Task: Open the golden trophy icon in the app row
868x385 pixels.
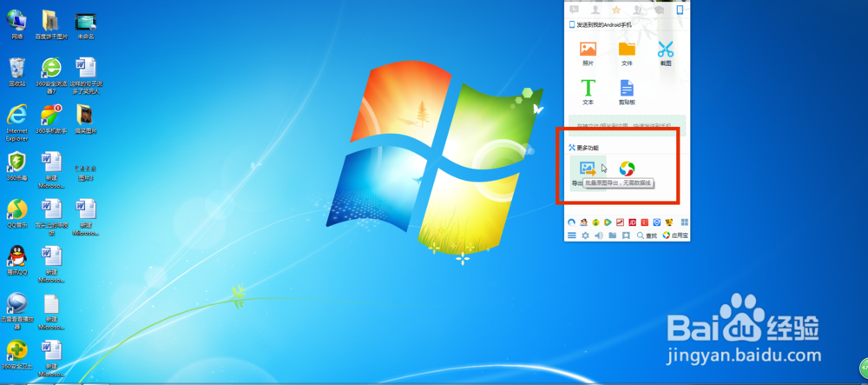Action: [668, 222]
